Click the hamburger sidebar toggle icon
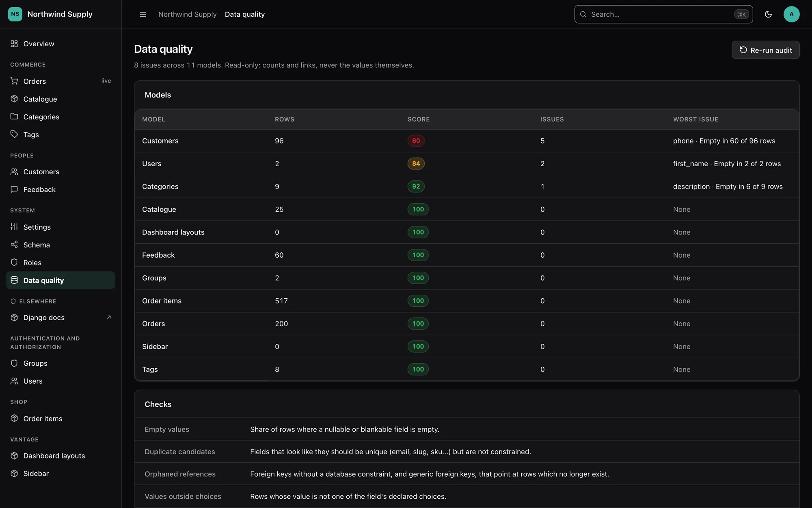 click(143, 14)
